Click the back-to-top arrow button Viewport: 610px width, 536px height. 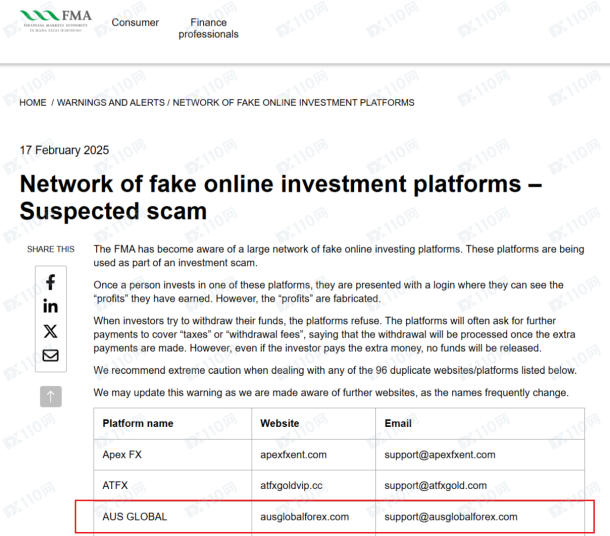(x=51, y=396)
